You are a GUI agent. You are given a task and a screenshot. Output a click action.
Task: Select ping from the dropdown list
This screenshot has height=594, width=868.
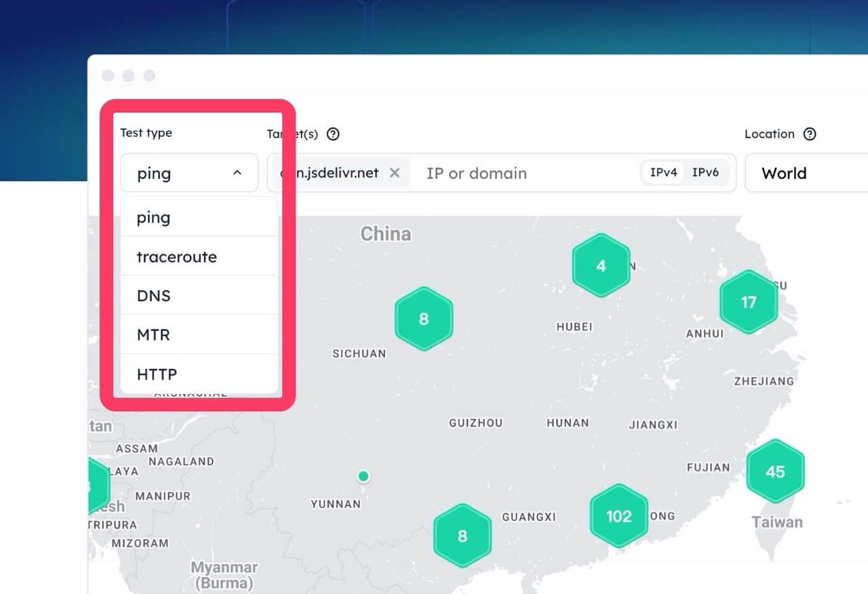click(199, 217)
